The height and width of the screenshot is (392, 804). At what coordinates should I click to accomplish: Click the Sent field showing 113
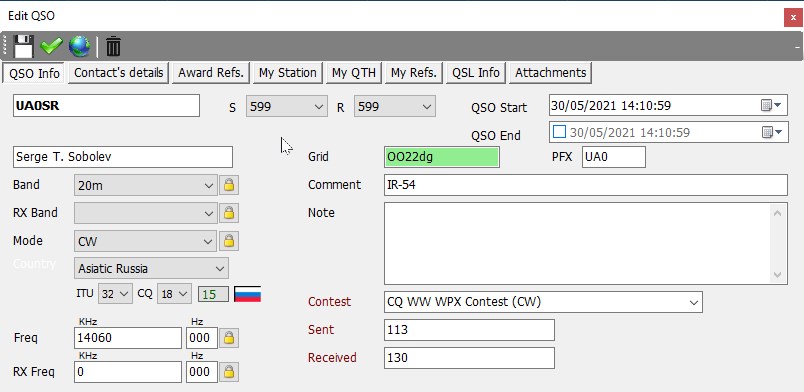tap(469, 330)
